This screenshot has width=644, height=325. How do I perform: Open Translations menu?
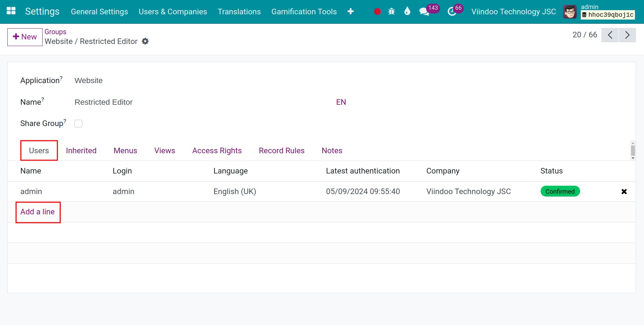pyautogui.click(x=239, y=12)
